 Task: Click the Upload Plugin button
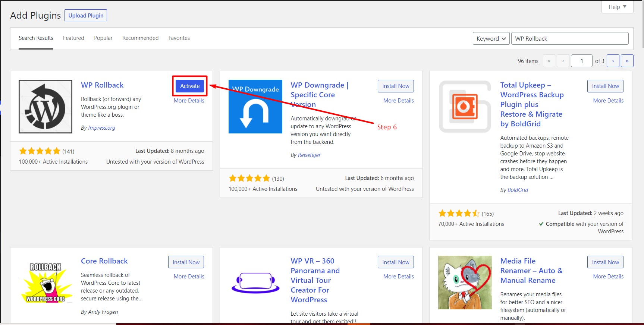tap(86, 16)
